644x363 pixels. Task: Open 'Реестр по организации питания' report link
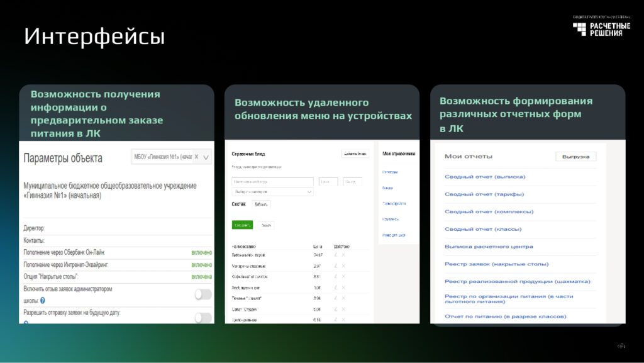click(509, 299)
